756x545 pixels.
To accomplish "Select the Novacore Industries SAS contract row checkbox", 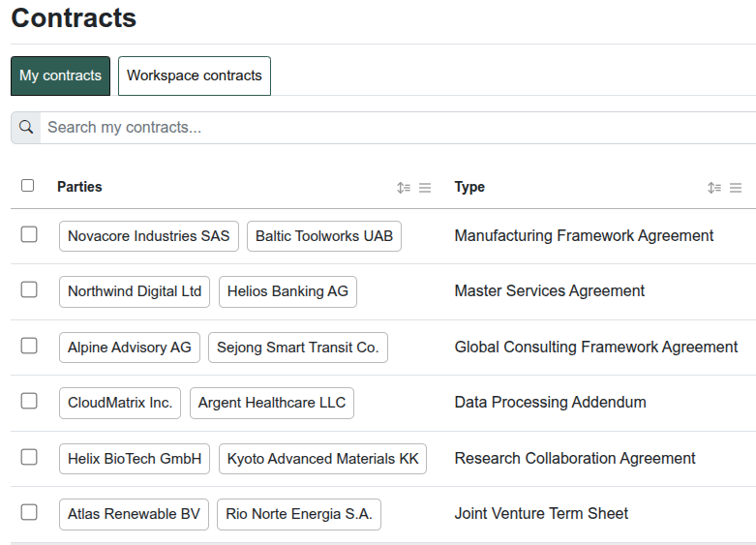I will 29,234.
